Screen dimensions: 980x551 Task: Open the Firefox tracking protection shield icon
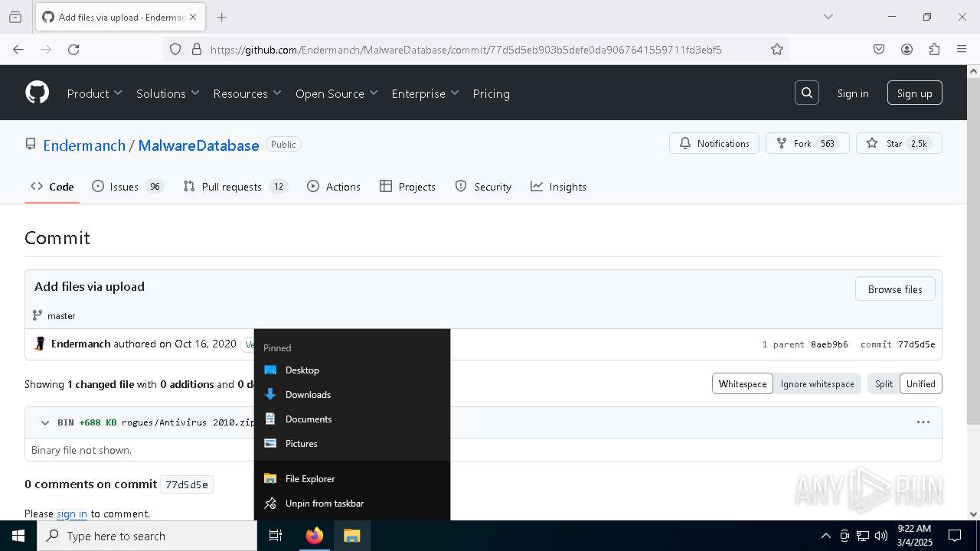[175, 49]
